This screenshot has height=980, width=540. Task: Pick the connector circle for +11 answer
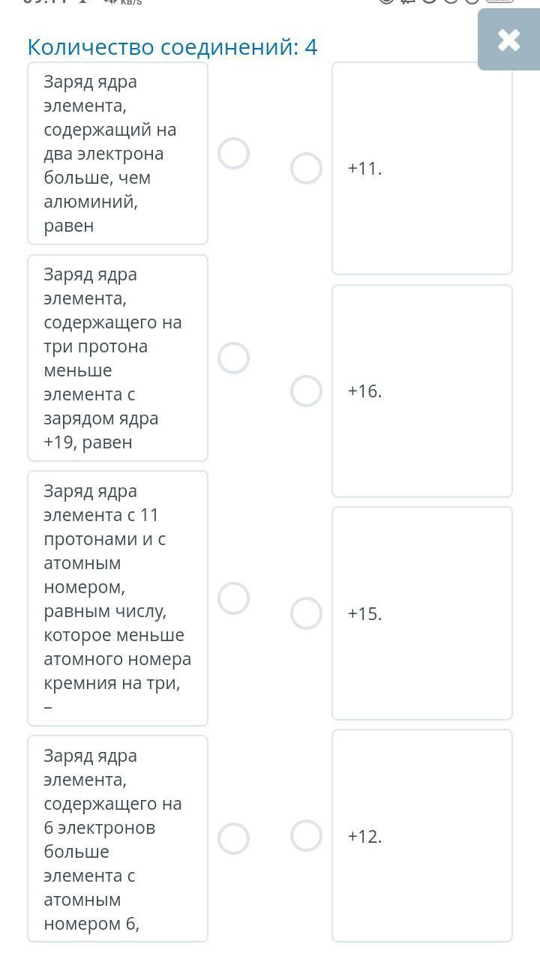[306, 168]
